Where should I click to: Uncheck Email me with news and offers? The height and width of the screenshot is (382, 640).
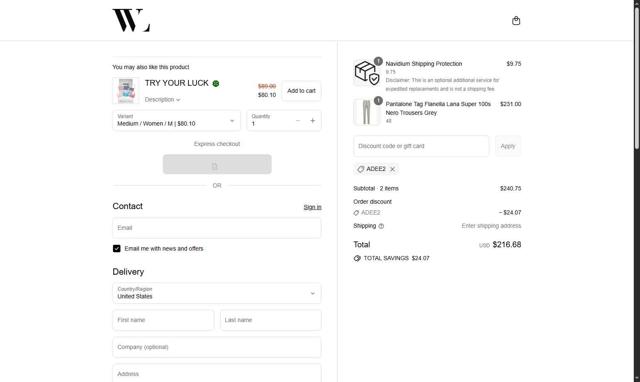[x=117, y=249]
